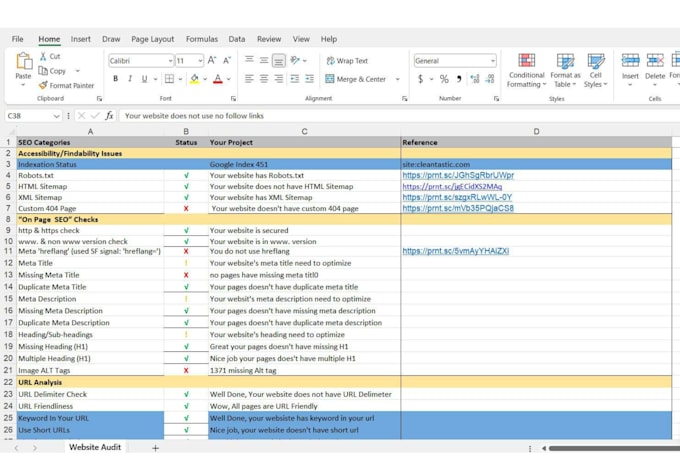Open the General number format dropdown

tap(493, 61)
